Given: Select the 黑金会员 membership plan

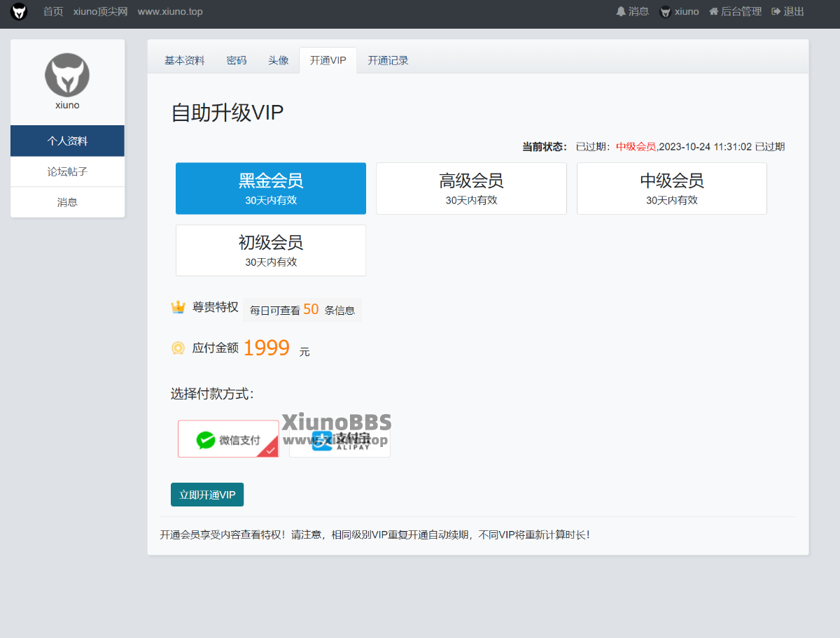Looking at the screenshot, I should point(270,188).
